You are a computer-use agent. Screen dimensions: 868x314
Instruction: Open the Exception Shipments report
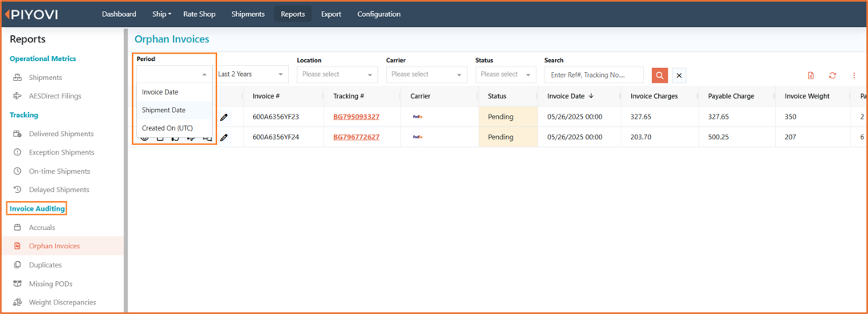point(62,152)
